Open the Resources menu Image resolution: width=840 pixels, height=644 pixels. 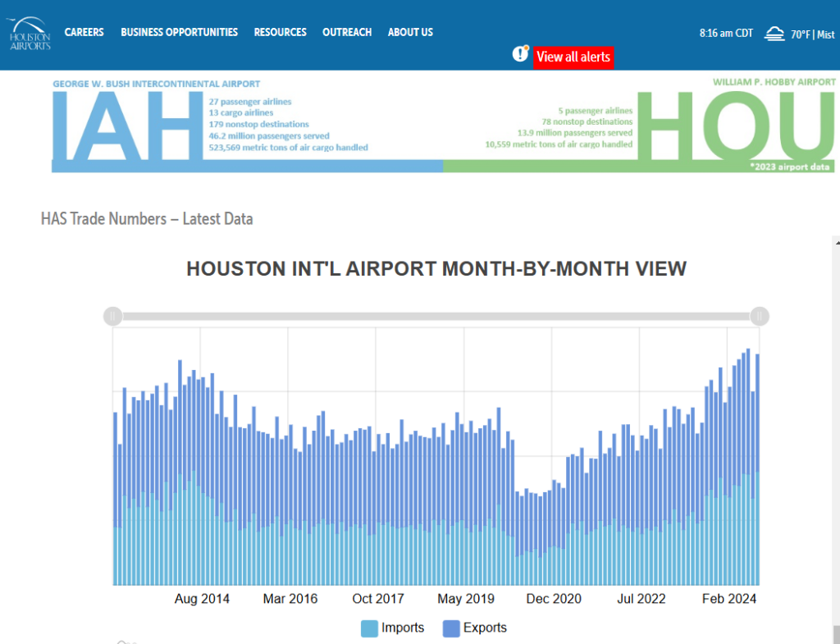click(x=281, y=32)
